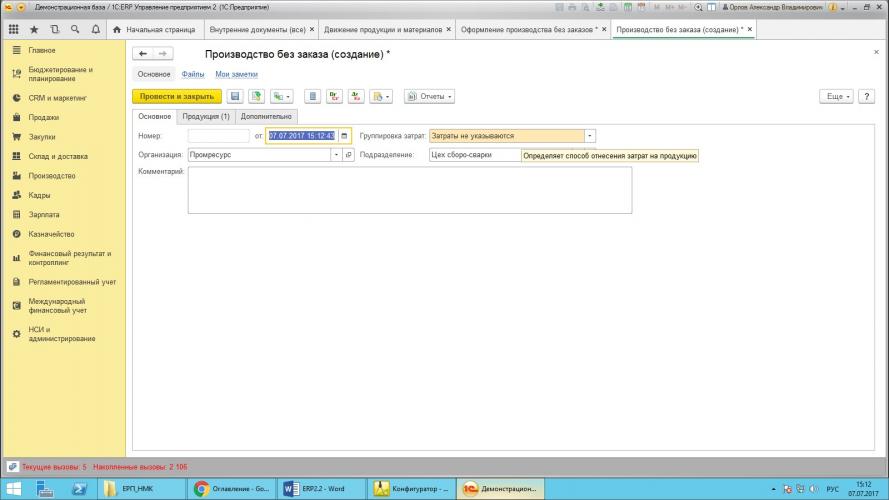Open the Файлы link
This screenshot has width=889, height=500.
(x=192, y=74)
